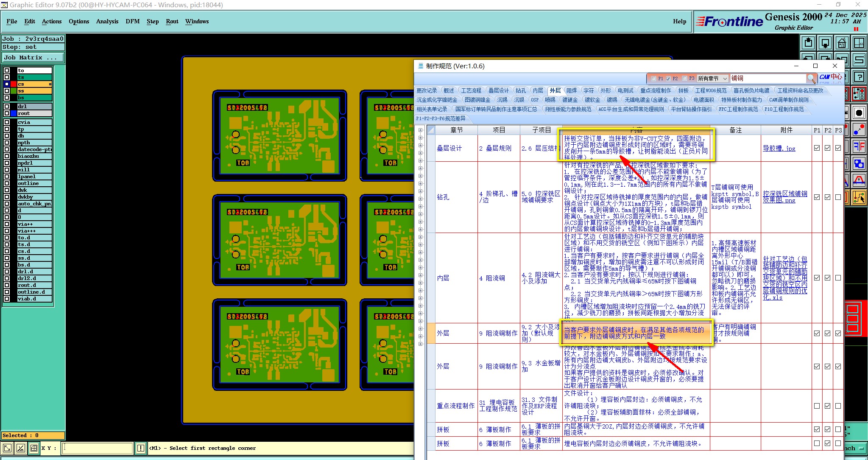Click the absolute coordinate mode arrow icon
Image resolution: width=868 pixels, height=460 pixels.
tap(7, 448)
